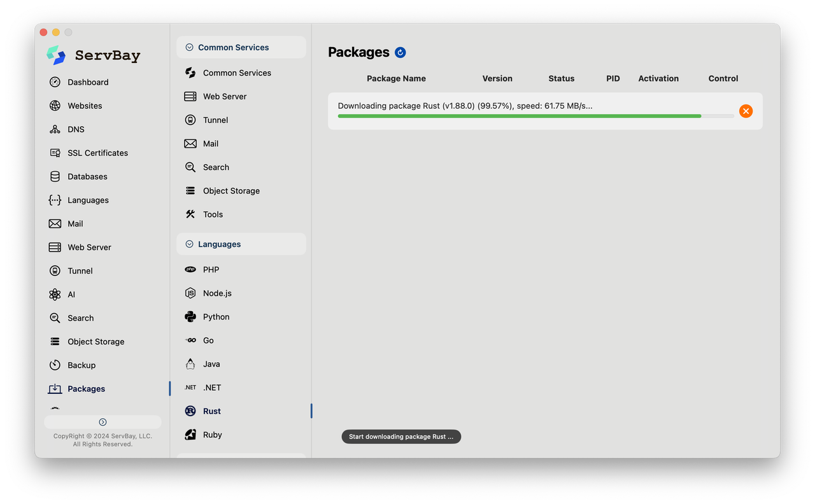Click the Rust download progress bar

coord(535,116)
